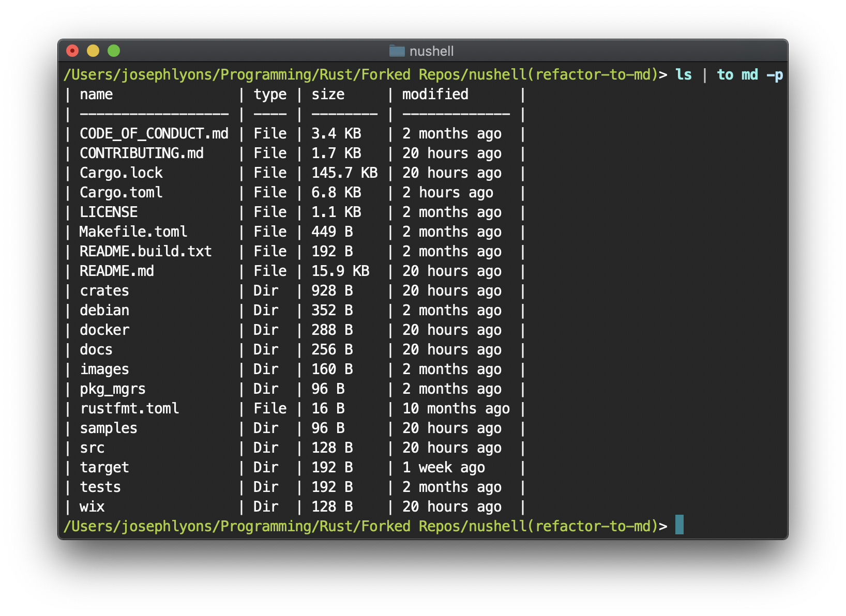Click the Cargo.lock file name
This screenshot has width=846, height=616.
pyautogui.click(x=121, y=173)
